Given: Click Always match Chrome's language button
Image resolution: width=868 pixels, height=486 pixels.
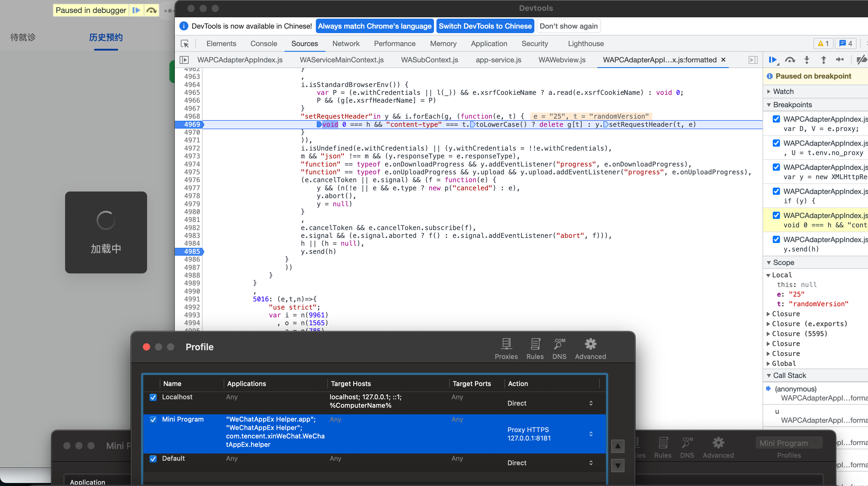Looking at the screenshot, I should point(375,26).
